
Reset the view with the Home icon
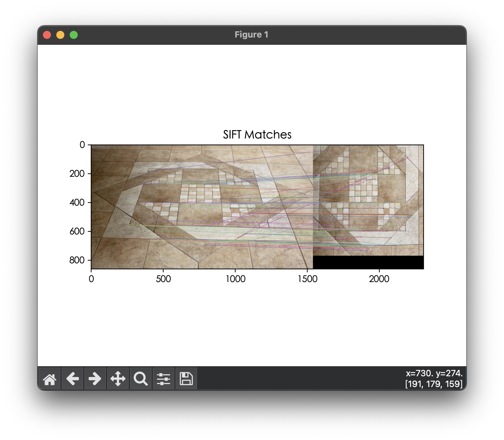click(50, 379)
